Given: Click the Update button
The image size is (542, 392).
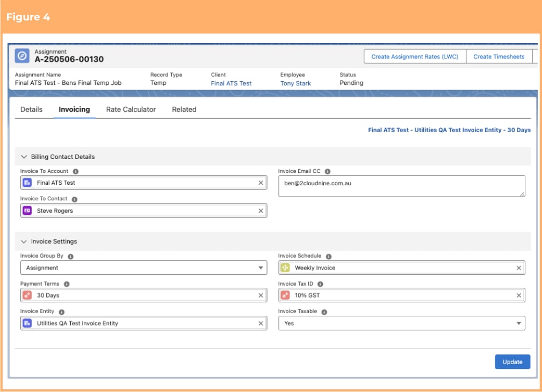Looking at the screenshot, I should point(512,361).
